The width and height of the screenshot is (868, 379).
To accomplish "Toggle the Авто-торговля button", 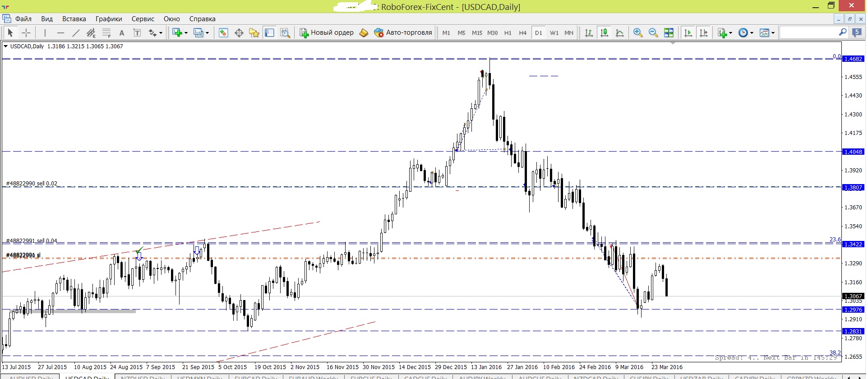I will coord(403,32).
